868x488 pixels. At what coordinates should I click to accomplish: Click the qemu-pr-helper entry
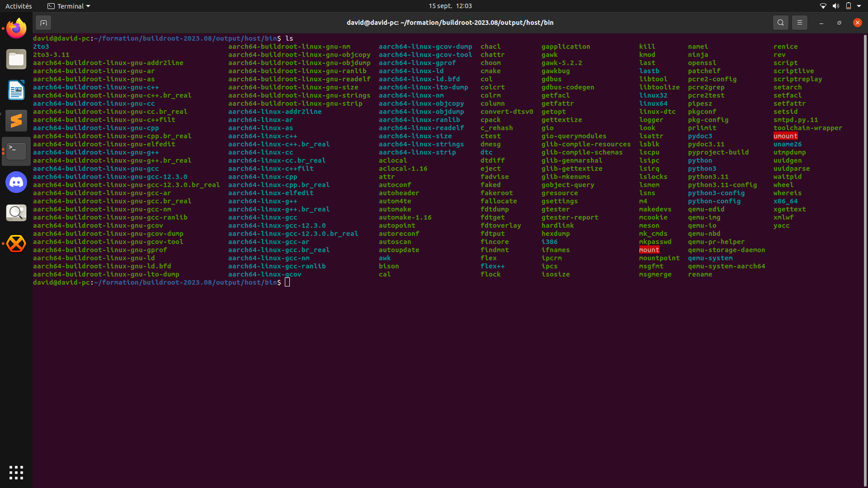(x=716, y=242)
